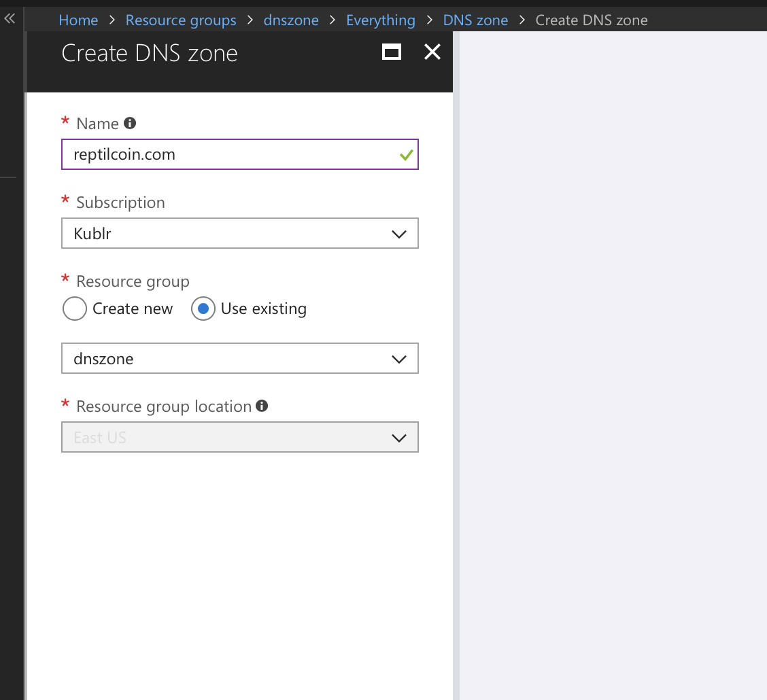Maximize the Create DNS zone blade
The height and width of the screenshot is (700, 767).
pos(392,52)
